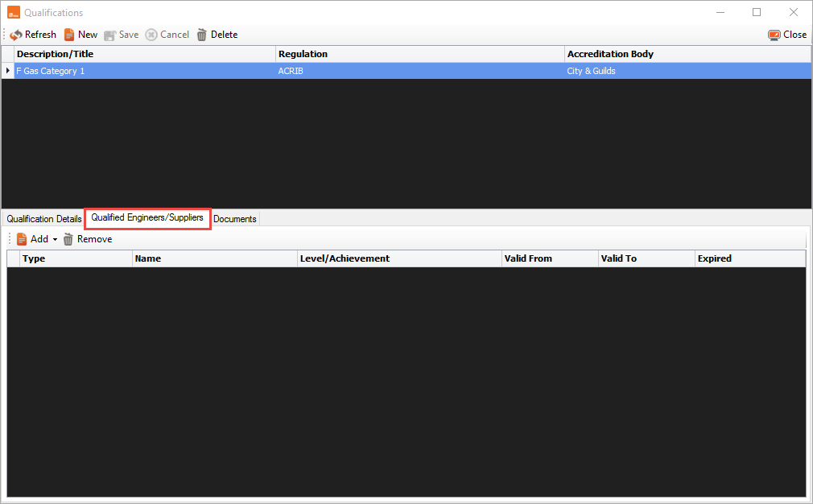The image size is (813, 504).
Task: Remove the selected engineer with trash icon
Action: pos(68,239)
